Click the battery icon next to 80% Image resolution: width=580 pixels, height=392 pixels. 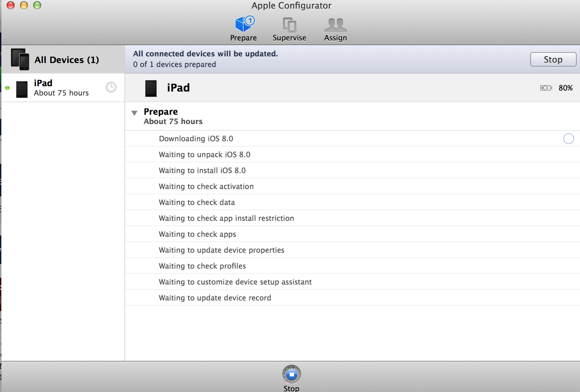pos(546,88)
